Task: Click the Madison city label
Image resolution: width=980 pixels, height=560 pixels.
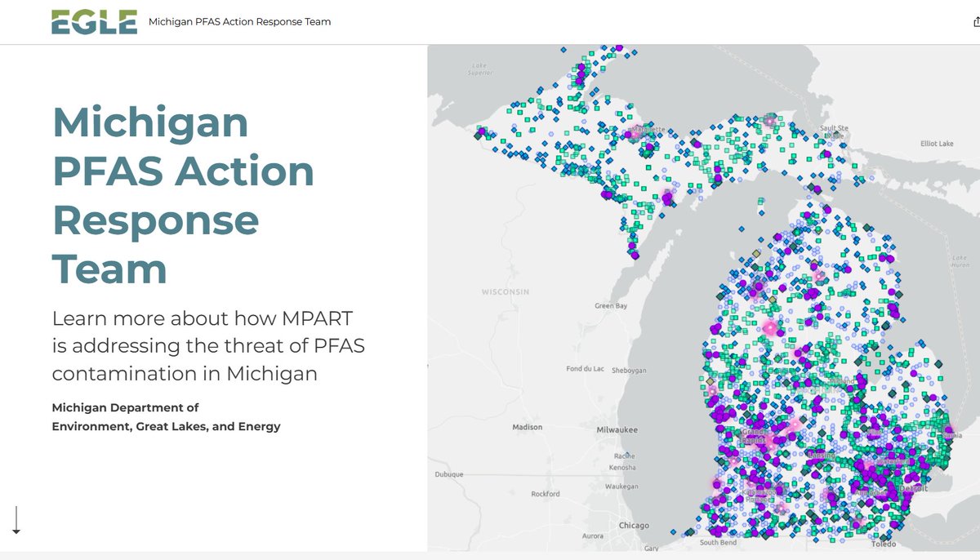Action: click(527, 427)
